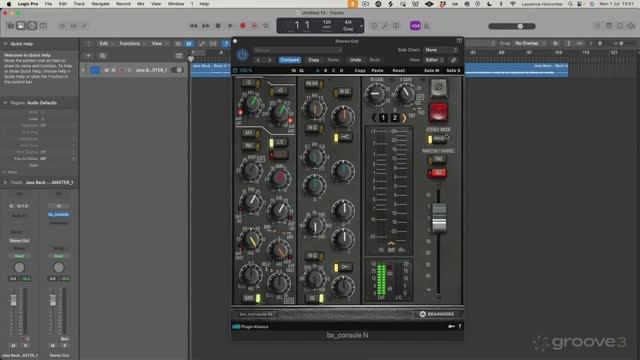Click the Rewind button in transport

193,26
